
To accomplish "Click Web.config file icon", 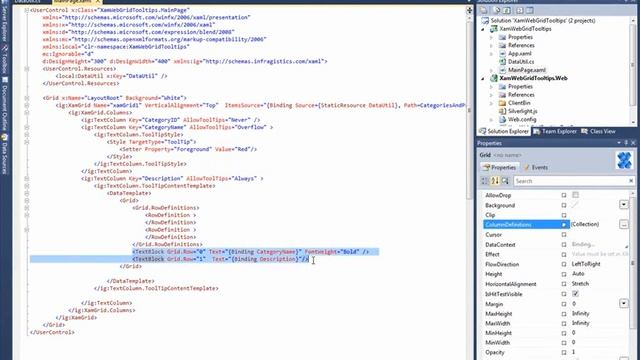I will [x=502, y=120].
